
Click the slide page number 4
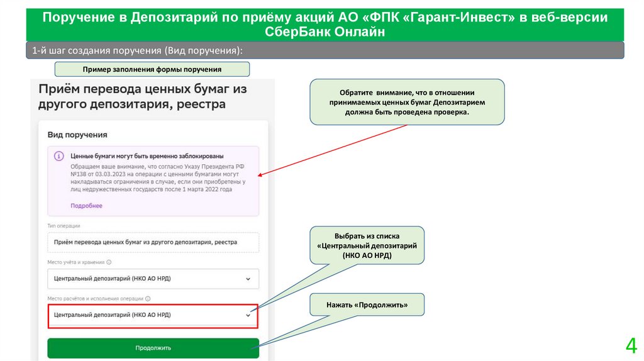coord(631,345)
